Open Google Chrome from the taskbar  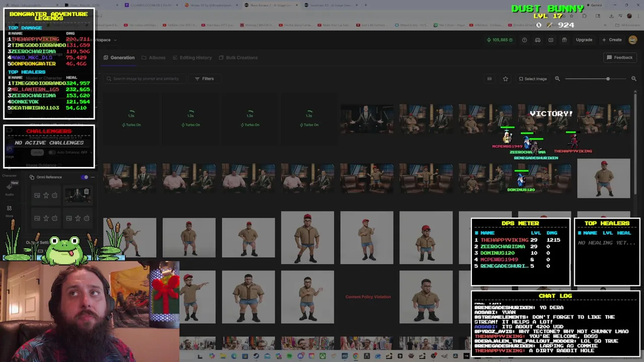point(356,356)
